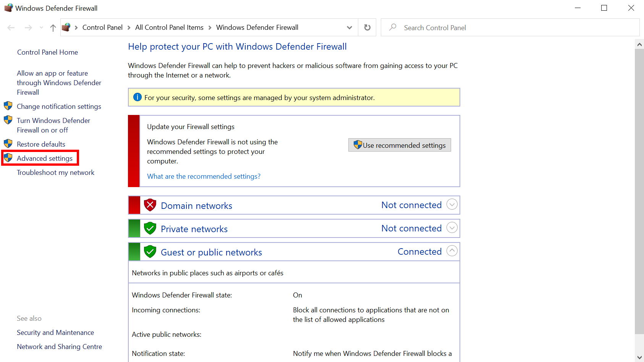Image resolution: width=644 pixels, height=362 pixels.
Task: Click green shield icon for Guest or public networks
Action: (150, 252)
